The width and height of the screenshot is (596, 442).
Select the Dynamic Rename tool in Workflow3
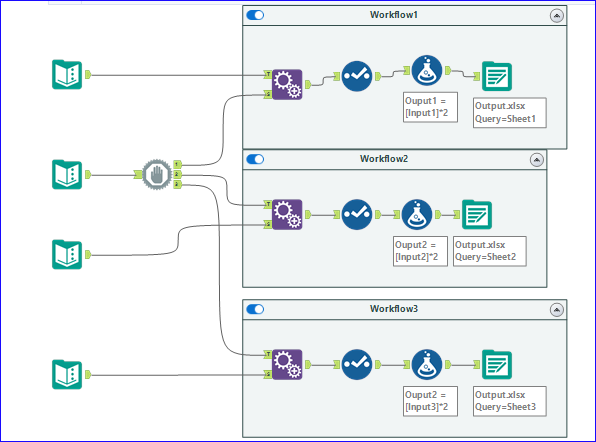click(x=287, y=364)
